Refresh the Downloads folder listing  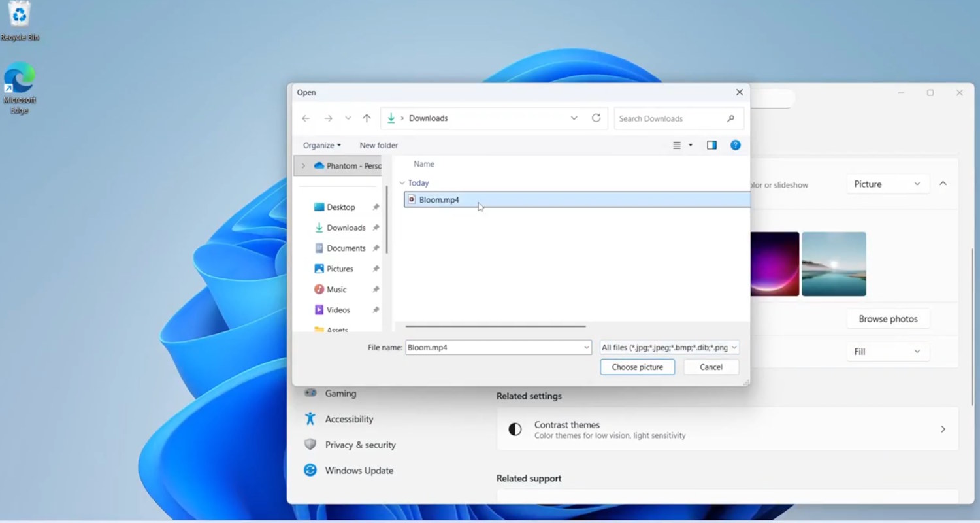pos(596,118)
